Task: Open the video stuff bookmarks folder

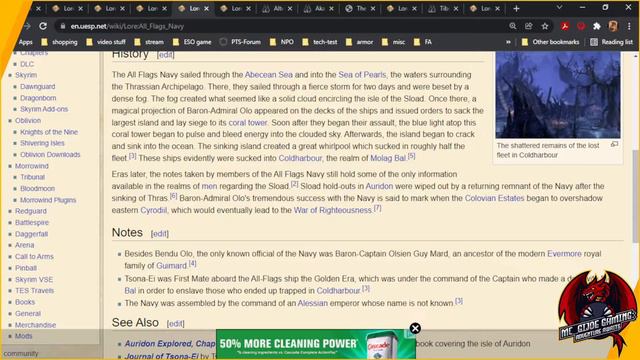Action: (x=106, y=42)
